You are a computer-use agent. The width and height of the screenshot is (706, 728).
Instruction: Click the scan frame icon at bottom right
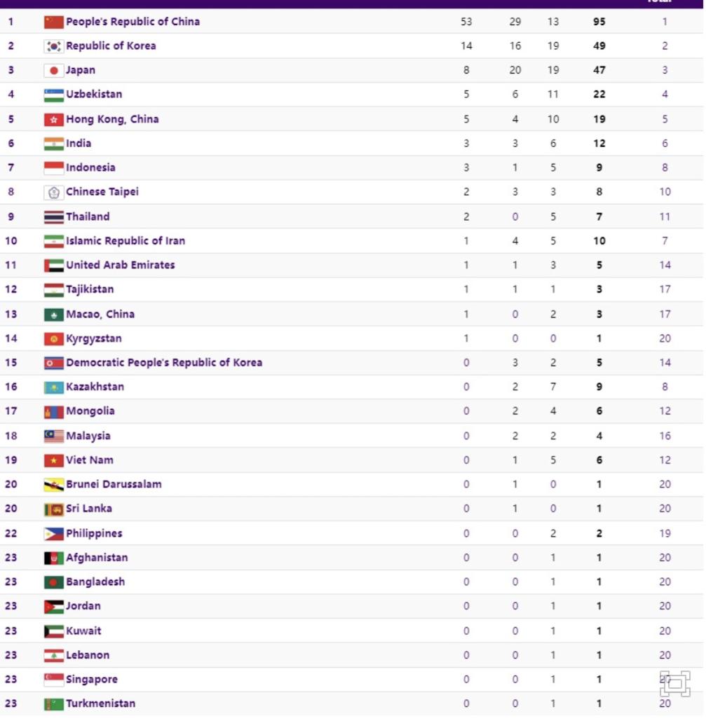[x=674, y=683]
